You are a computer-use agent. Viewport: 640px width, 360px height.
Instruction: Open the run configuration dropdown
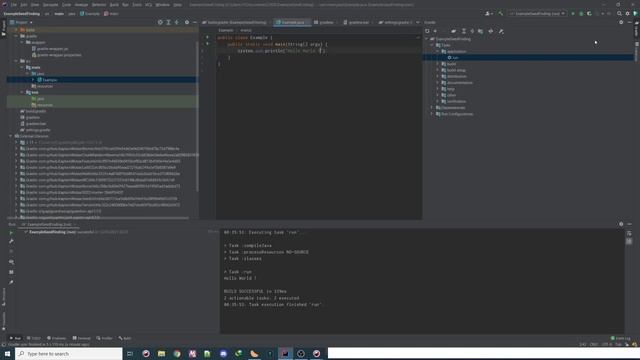click(538, 13)
